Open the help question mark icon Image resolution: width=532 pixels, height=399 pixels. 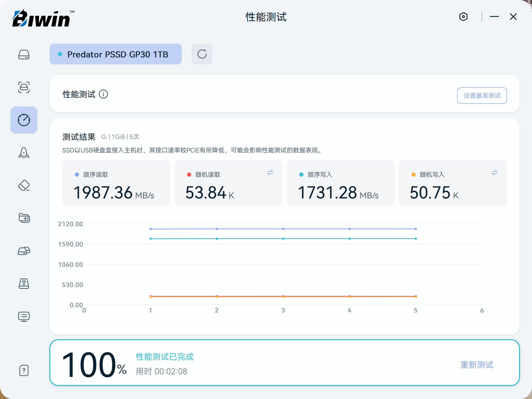pos(24,370)
